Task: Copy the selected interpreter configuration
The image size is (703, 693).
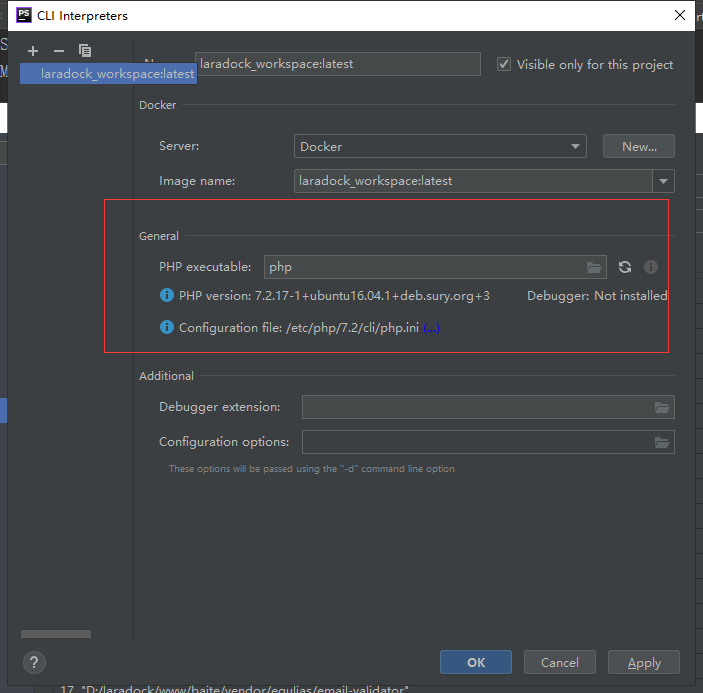Action: (x=85, y=50)
